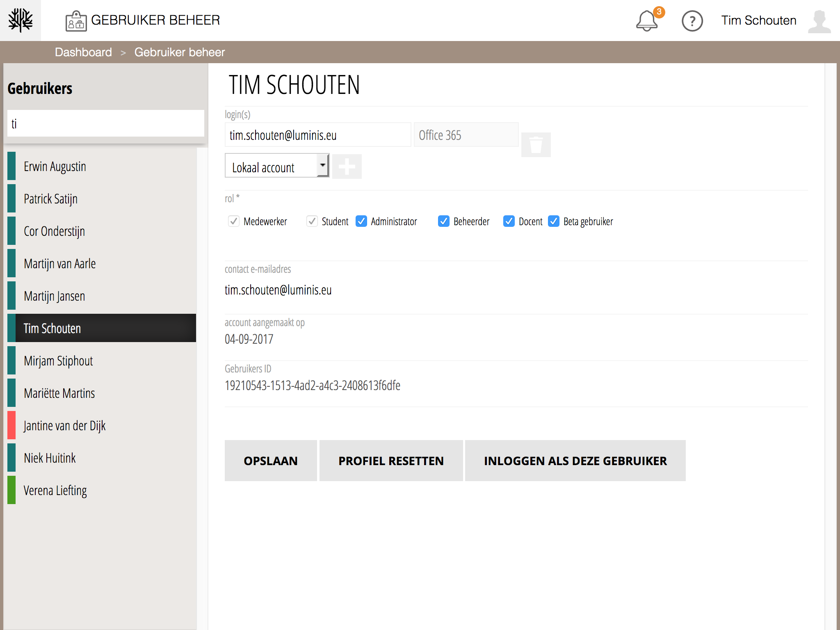This screenshot has height=630, width=840.
Task: Toggle the Medewerker role checkbox
Action: click(234, 221)
